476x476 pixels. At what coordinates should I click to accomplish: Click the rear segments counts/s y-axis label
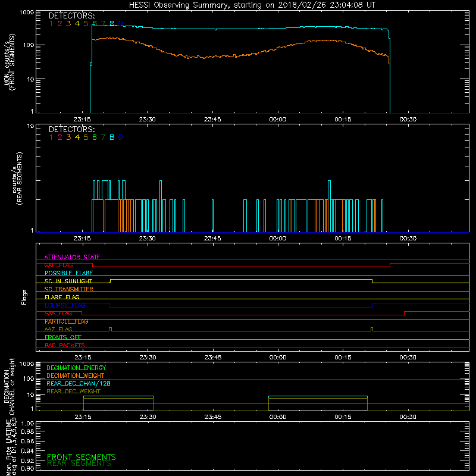pyautogui.click(x=17, y=178)
